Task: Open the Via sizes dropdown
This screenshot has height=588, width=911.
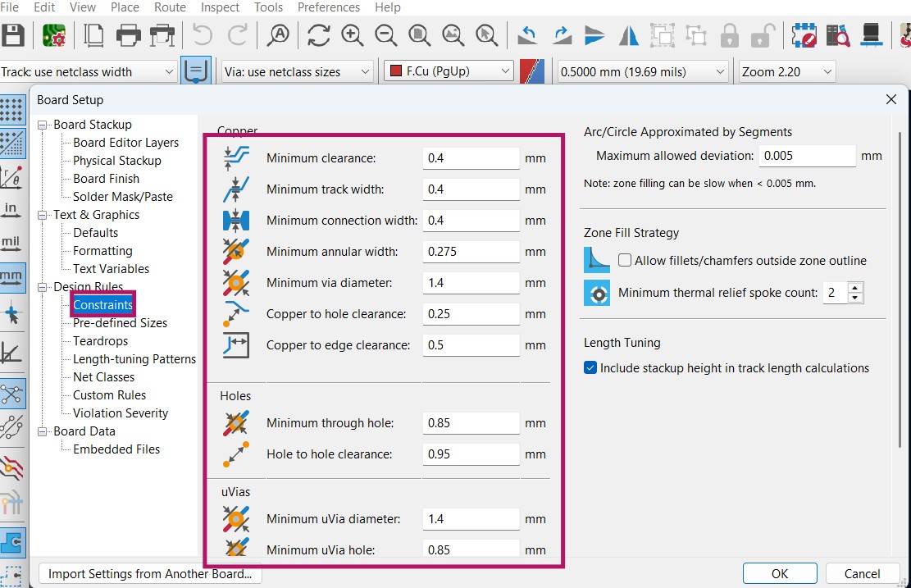Action: [x=297, y=72]
